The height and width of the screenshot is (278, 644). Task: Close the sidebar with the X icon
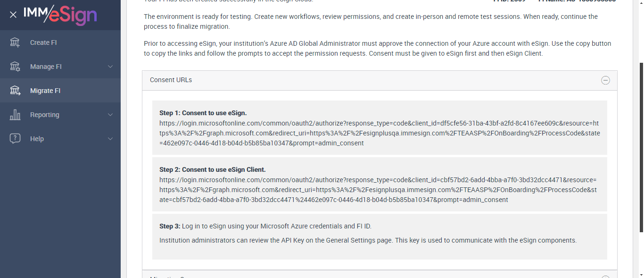(x=13, y=15)
